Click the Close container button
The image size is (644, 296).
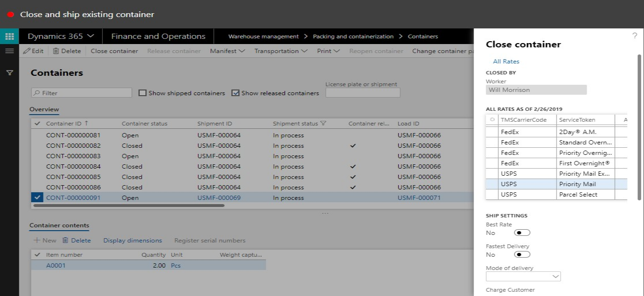pos(114,51)
